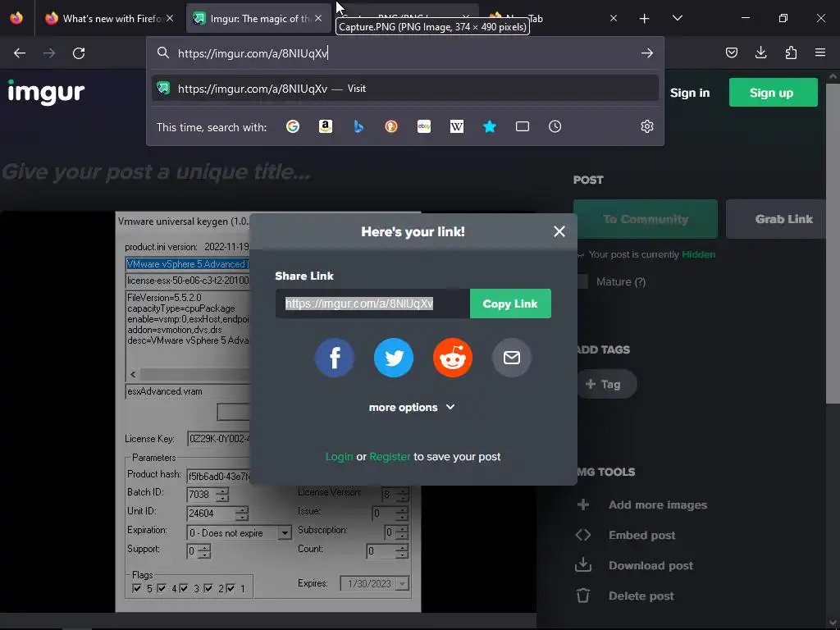Open Firefox View pinned icon
This screenshot has height=630, width=840.
coord(16,18)
